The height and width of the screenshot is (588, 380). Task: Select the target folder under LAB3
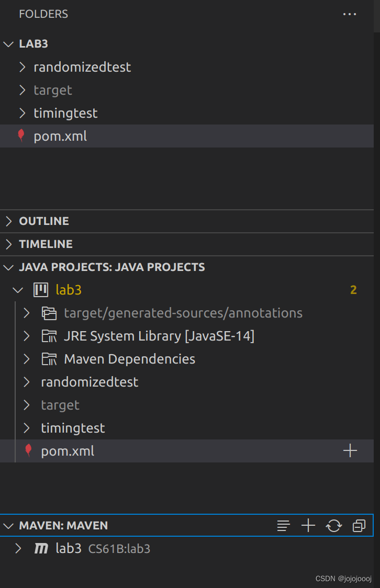point(52,90)
